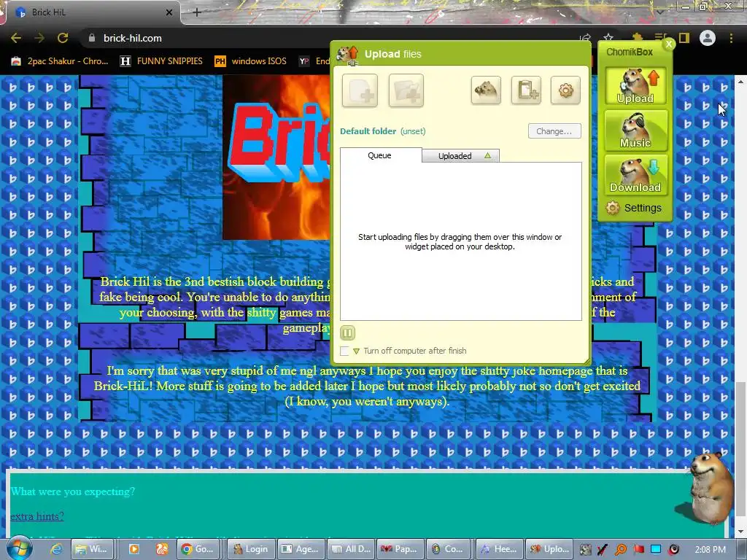The image size is (747, 560).
Task: Click the clock showing 2:08 PM
Action: coord(711,550)
